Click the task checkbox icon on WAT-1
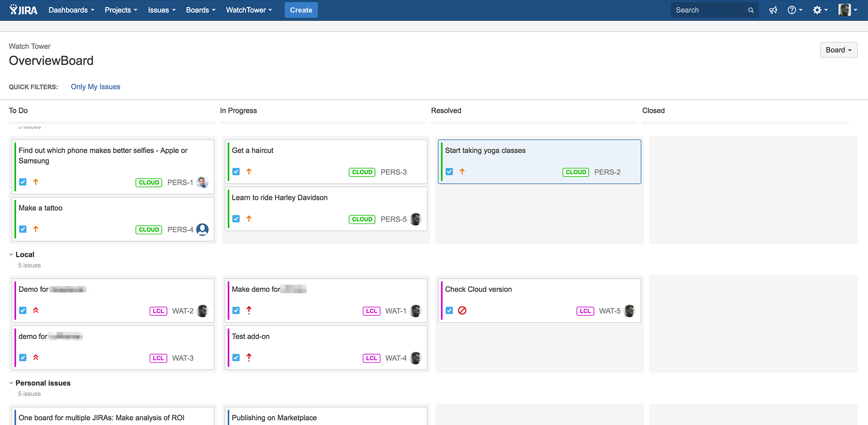Viewport: 868px width, 425px height. pyautogui.click(x=236, y=311)
